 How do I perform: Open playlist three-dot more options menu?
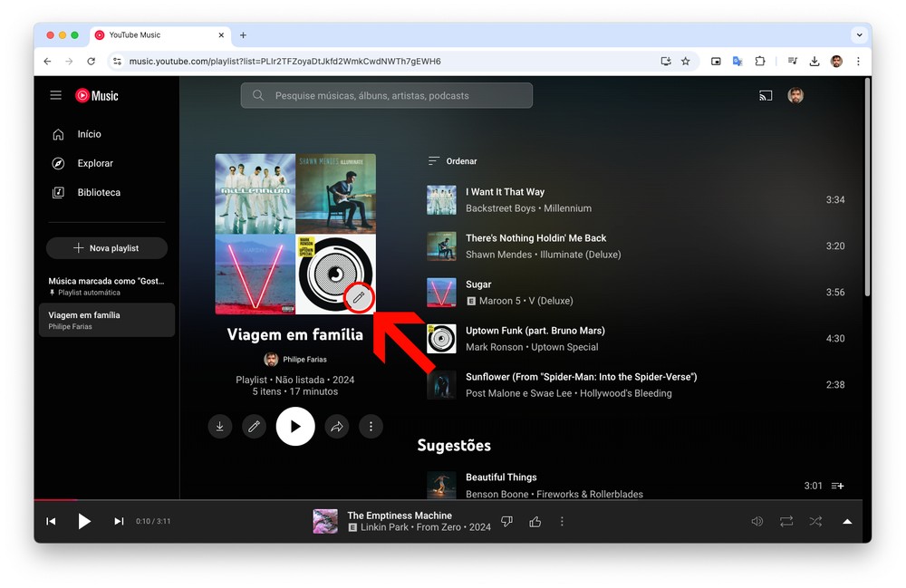coord(371,427)
